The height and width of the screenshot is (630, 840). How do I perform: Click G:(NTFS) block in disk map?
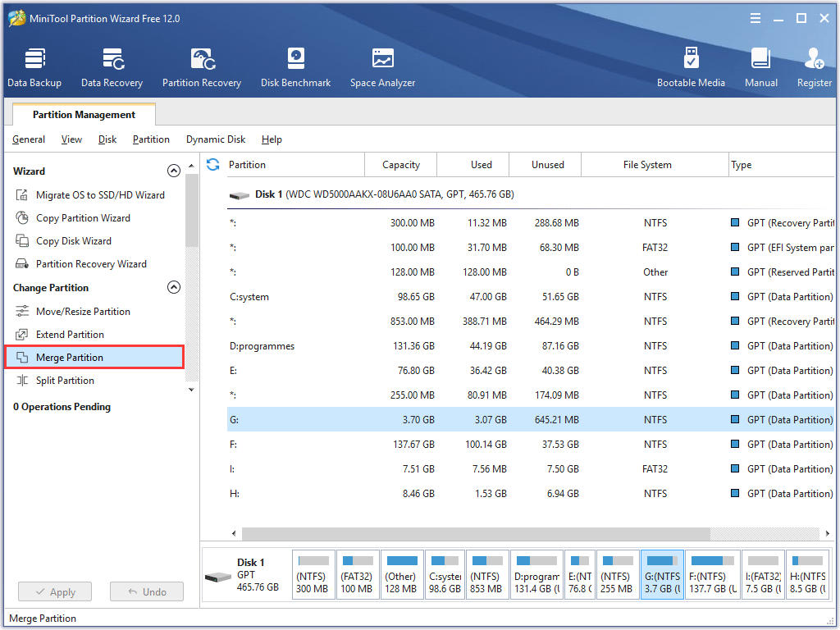click(662, 575)
